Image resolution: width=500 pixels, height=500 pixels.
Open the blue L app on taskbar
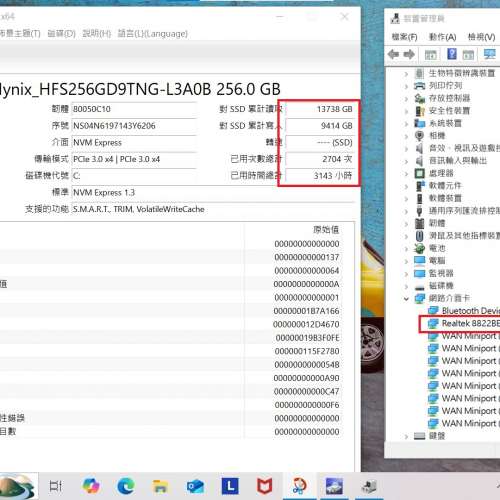click(x=230, y=486)
